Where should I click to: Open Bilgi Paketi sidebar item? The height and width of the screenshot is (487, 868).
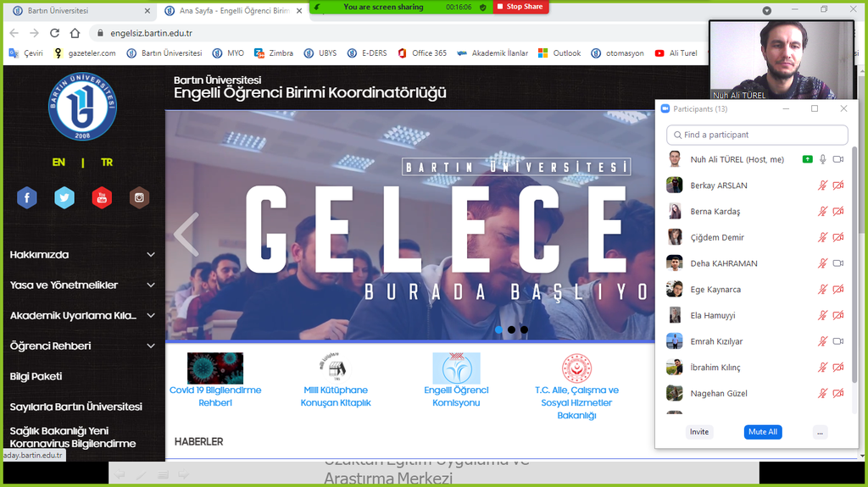click(36, 377)
